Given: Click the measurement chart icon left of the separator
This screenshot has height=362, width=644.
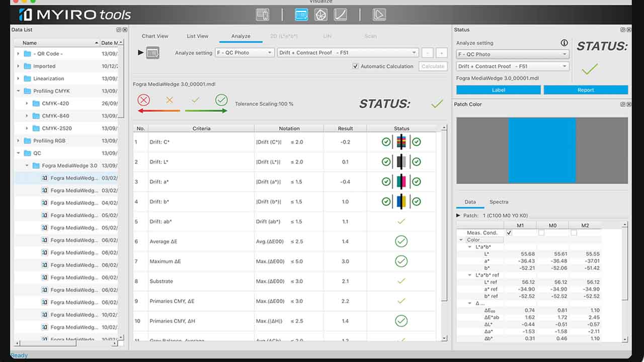Looking at the screenshot, I should (x=262, y=14).
